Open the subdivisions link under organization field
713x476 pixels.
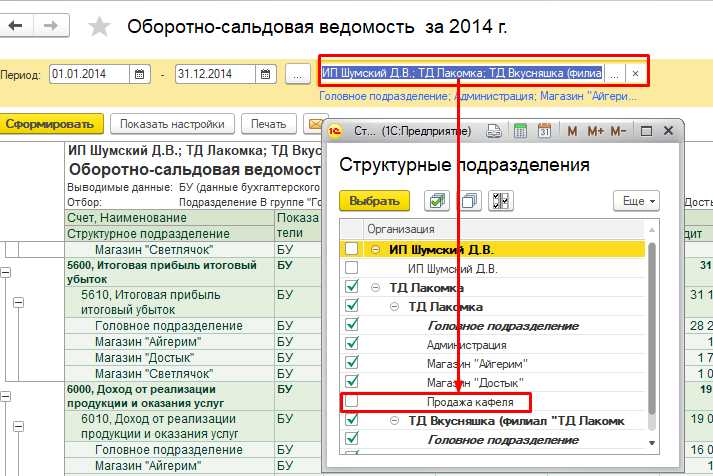477,96
